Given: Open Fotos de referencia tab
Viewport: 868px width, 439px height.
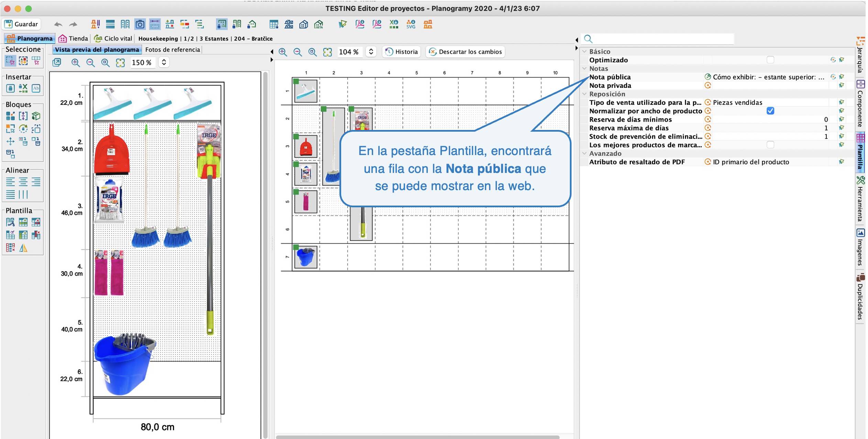Looking at the screenshot, I should (172, 50).
